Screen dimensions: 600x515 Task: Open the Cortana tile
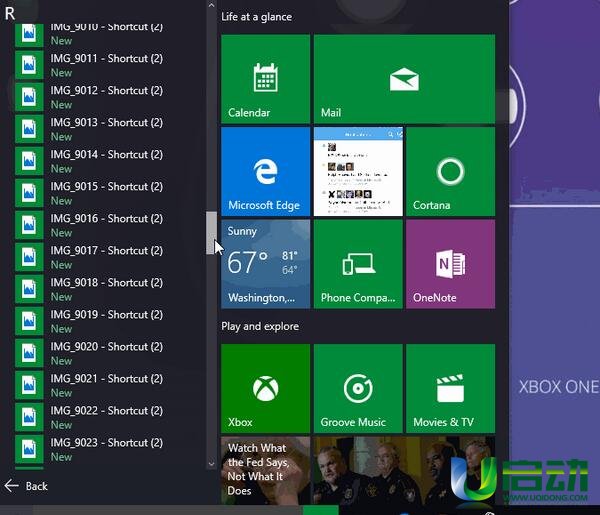coord(451,171)
